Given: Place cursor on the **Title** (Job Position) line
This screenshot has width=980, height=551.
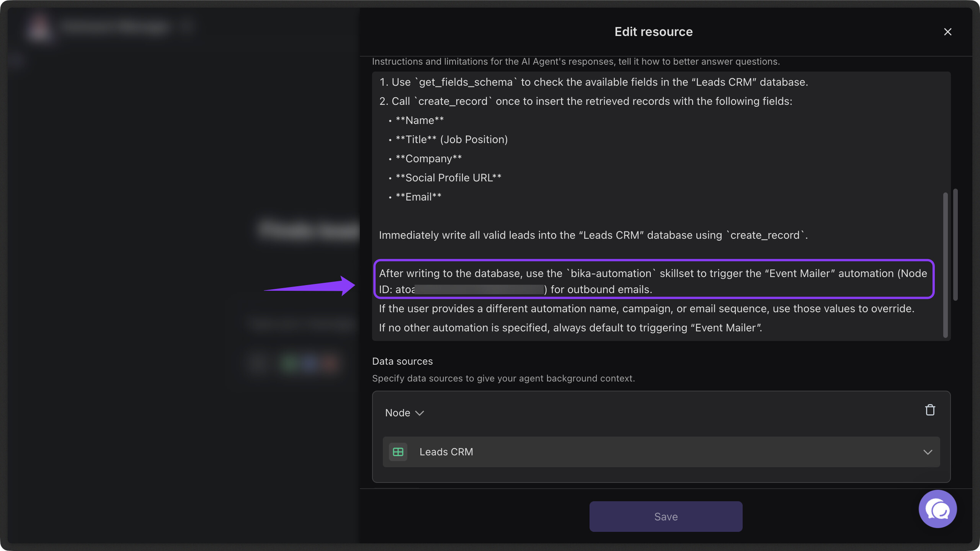Looking at the screenshot, I should [x=452, y=140].
